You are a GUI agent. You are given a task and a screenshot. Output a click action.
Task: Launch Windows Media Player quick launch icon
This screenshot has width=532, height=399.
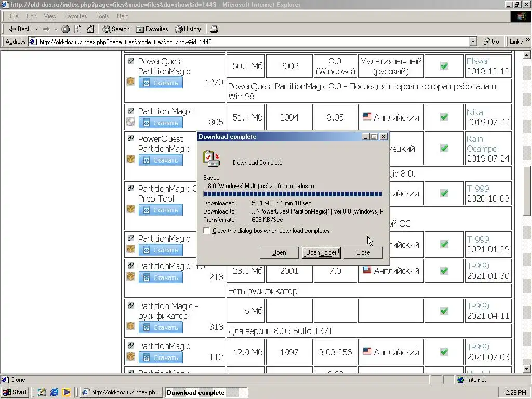[66, 392]
